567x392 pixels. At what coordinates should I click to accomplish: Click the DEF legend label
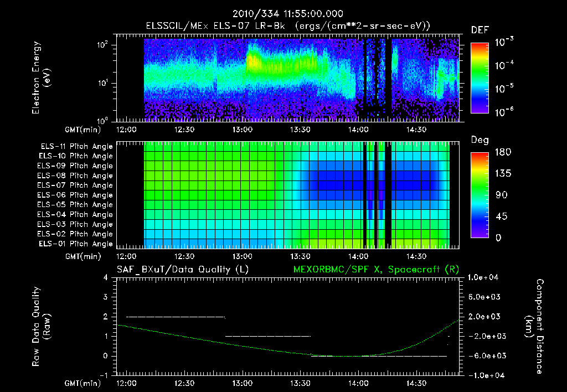pyautogui.click(x=480, y=30)
